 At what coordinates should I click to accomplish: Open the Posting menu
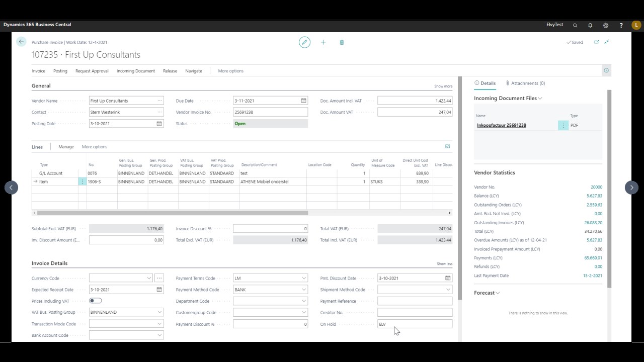click(x=60, y=71)
